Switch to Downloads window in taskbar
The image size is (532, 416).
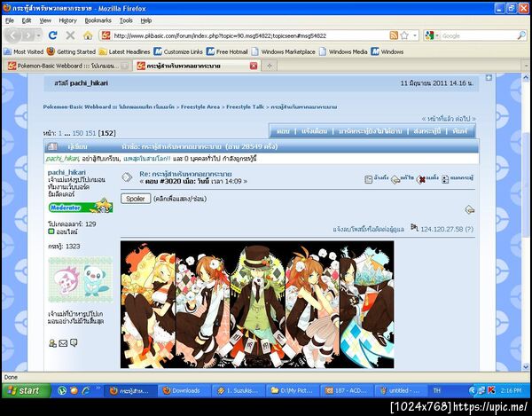[x=184, y=390]
